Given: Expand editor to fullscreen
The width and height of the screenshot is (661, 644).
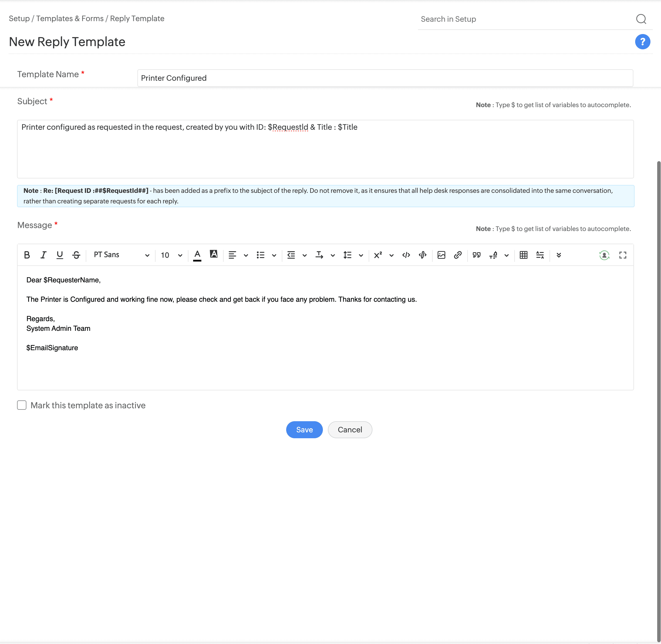Looking at the screenshot, I should pos(623,255).
